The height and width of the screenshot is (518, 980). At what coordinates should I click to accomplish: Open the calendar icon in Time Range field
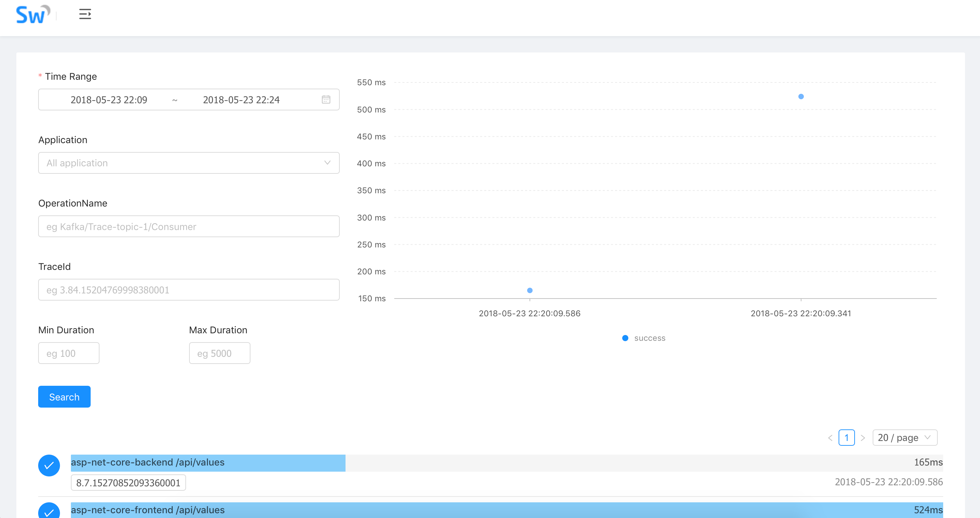(x=326, y=99)
